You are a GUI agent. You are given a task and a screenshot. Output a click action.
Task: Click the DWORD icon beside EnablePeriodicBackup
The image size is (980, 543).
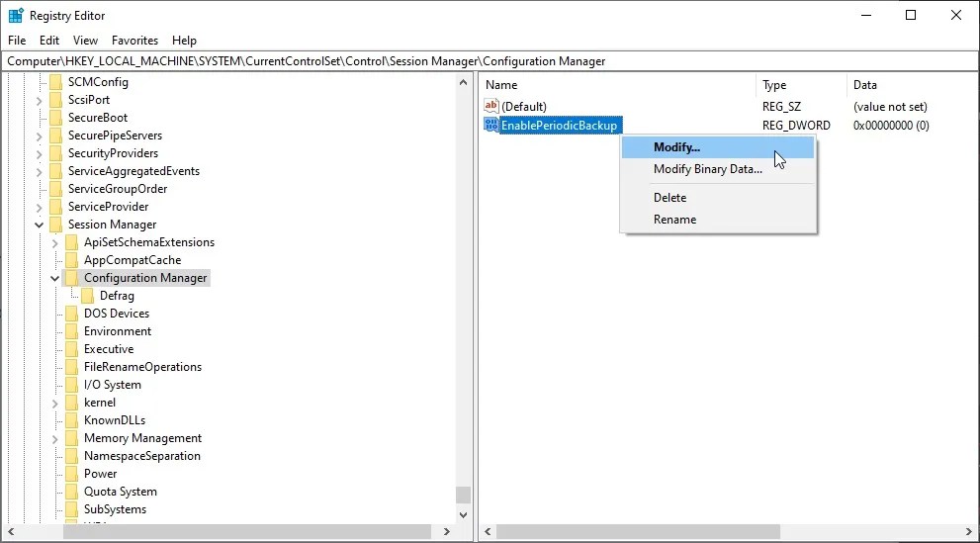click(x=491, y=125)
